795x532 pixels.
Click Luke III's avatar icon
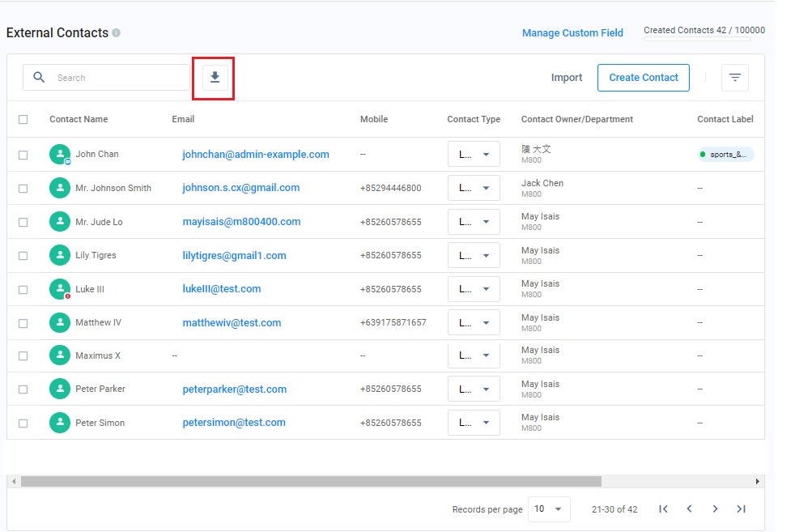click(60, 289)
